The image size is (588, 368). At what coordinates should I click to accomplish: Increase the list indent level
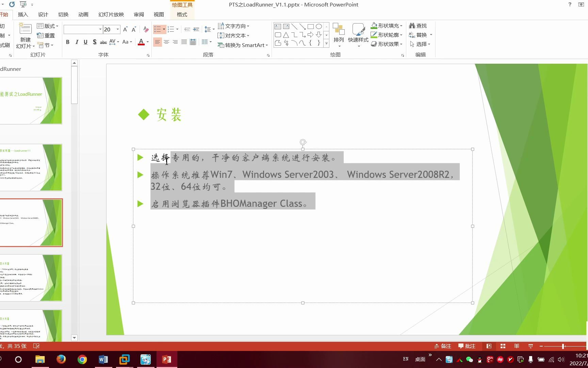pyautogui.click(x=196, y=29)
